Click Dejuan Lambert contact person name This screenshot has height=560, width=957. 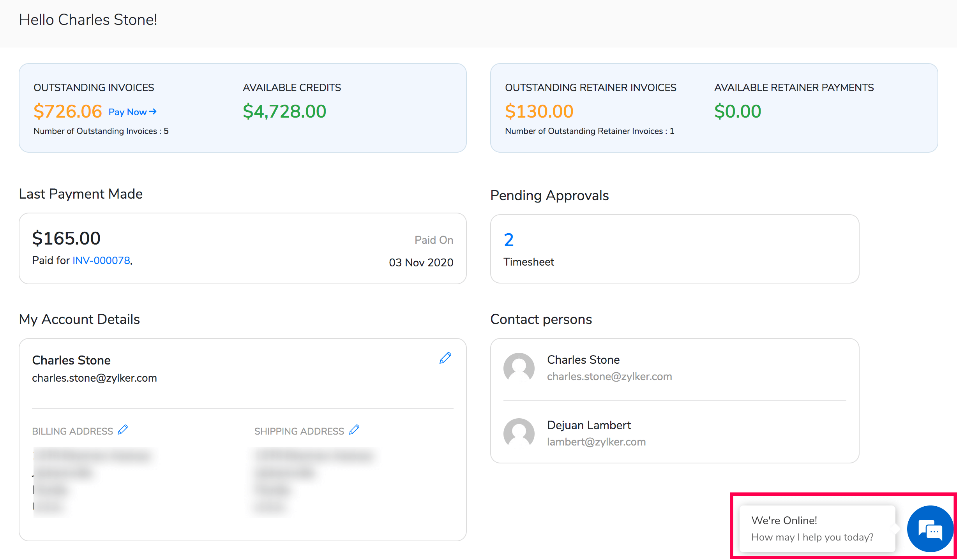point(588,425)
